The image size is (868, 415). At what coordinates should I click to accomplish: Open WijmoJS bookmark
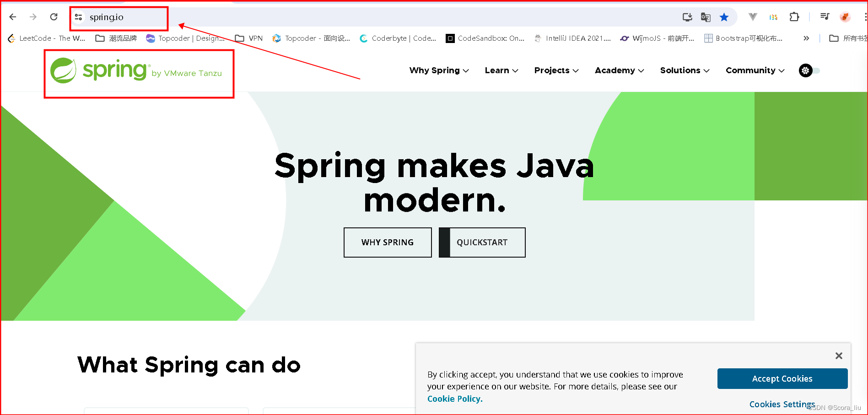point(657,38)
